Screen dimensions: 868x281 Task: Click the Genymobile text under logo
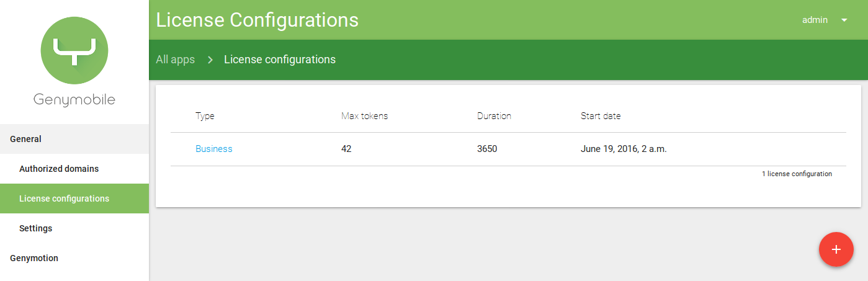pos(74,100)
